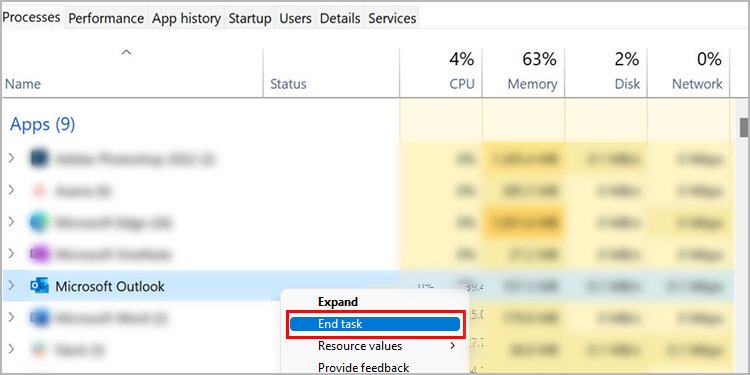Image resolution: width=750 pixels, height=375 pixels.
Task: Sort by the Status column header
Action: pyautogui.click(x=288, y=84)
